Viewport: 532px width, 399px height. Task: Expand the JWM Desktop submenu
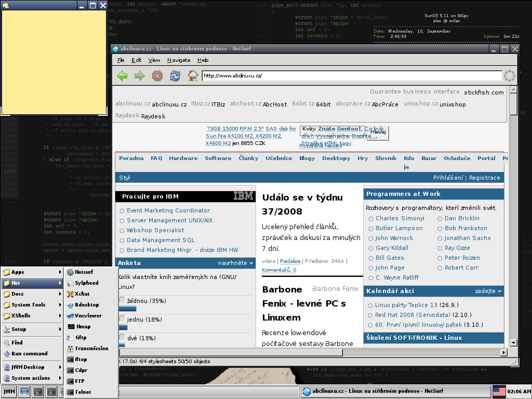tap(32, 367)
